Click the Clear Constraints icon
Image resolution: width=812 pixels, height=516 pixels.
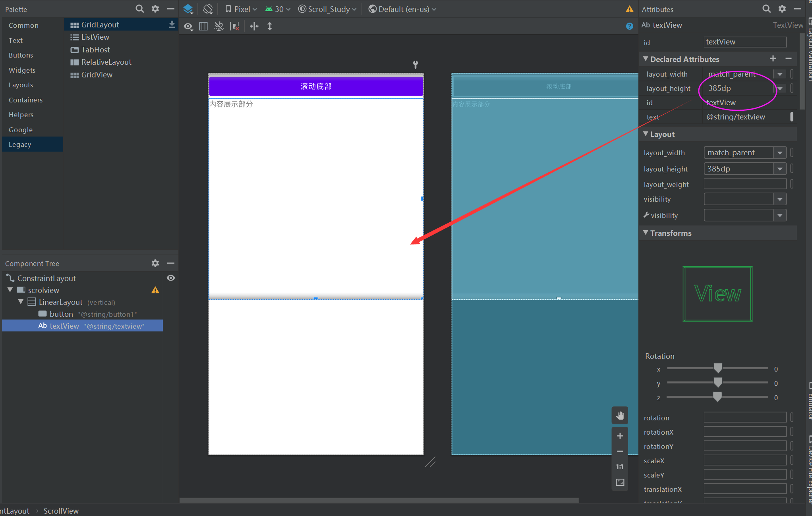235,27
